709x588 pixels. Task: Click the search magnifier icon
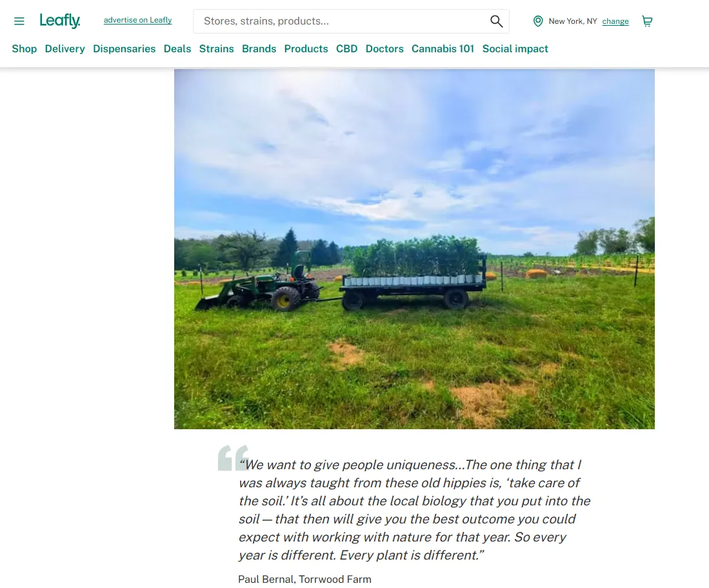pos(497,21)
